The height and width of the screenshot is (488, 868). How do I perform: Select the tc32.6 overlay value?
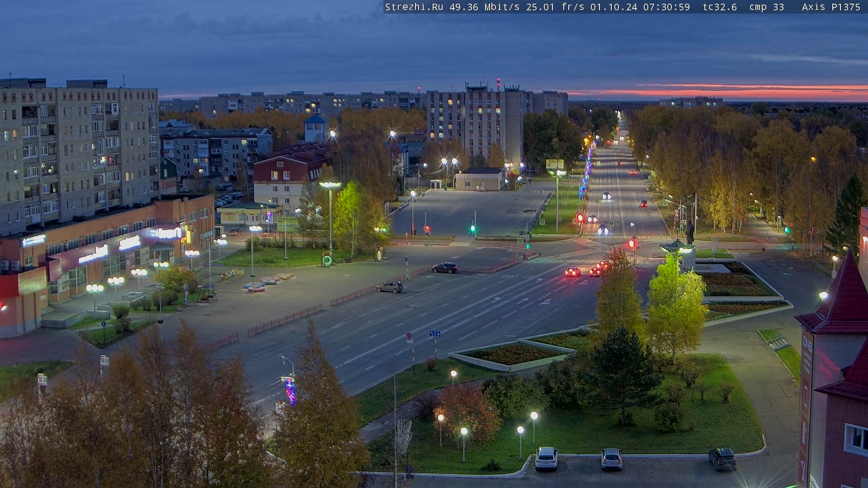720,7
